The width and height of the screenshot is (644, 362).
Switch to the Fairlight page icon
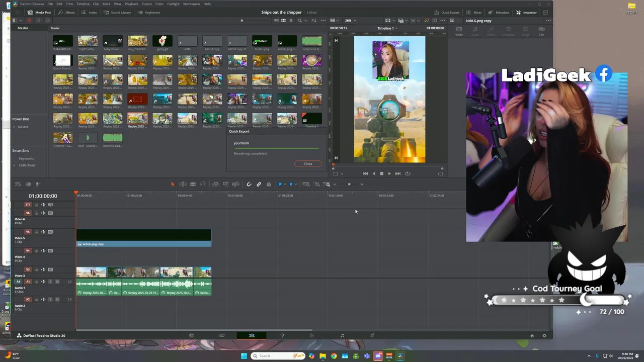pyautogui.click(x=342, y=335)
